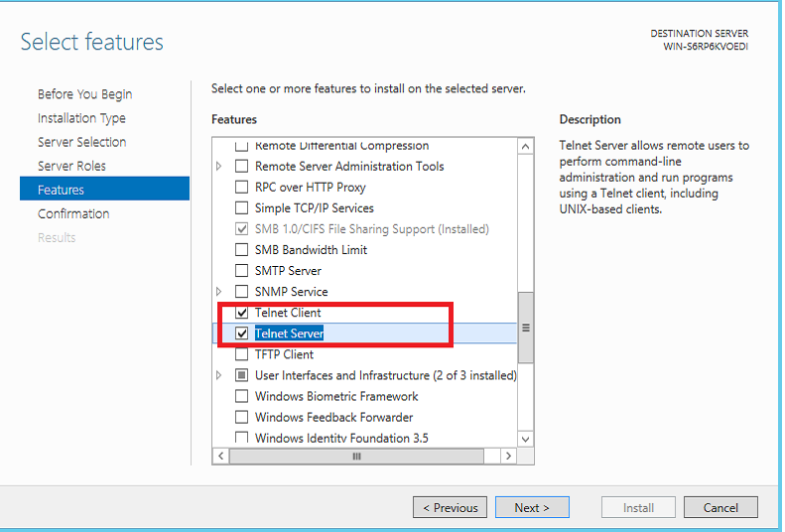Expand Remote Server Administration Tools node
This screenshot has width=785, height=532.
[x=218, y=166]
